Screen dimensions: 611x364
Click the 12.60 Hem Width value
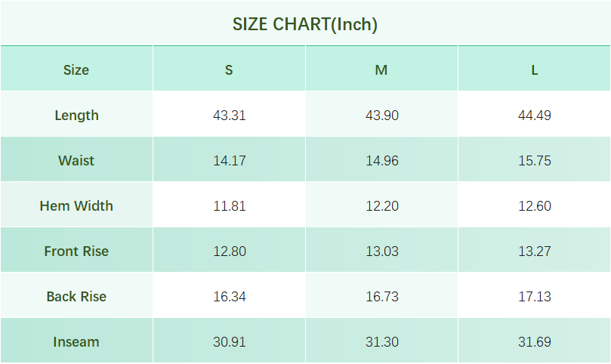coord(535,206)
